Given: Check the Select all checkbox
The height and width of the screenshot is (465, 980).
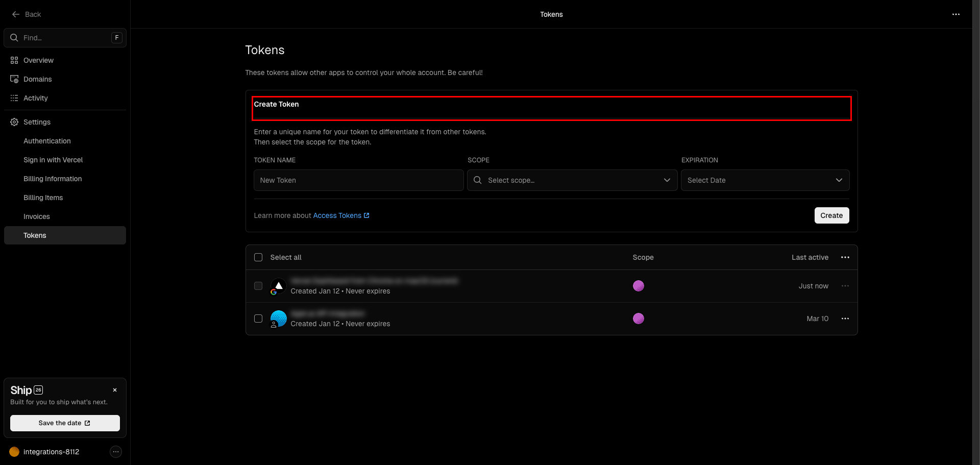Looking at the screenshot, I should 258,257.
